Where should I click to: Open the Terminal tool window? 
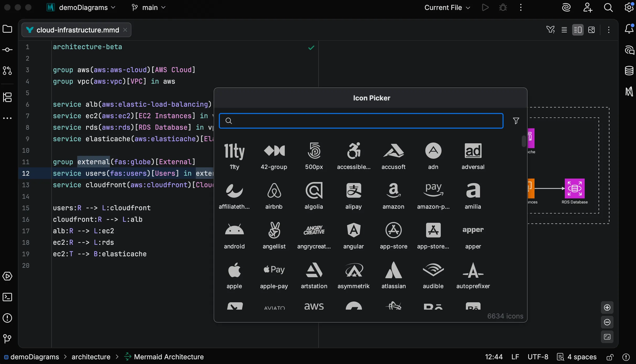pos(8,297)
